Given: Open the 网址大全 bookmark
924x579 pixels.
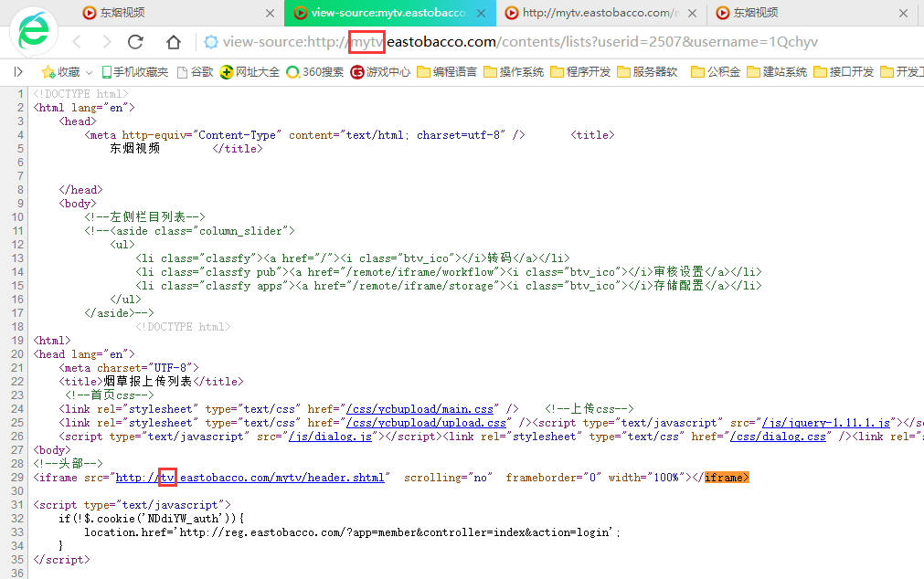Looking at the screenshot, I should pyautogui.click(x=250, y=72).
